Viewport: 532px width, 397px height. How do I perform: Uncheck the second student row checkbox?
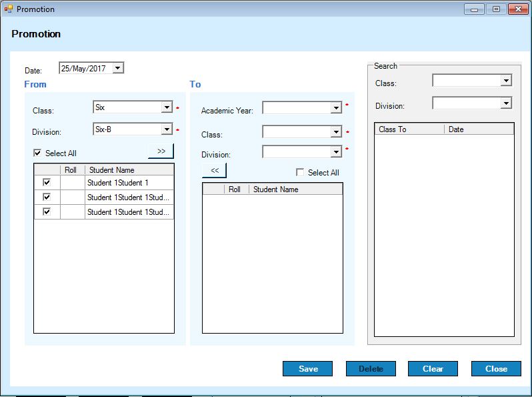pos(47,197)
